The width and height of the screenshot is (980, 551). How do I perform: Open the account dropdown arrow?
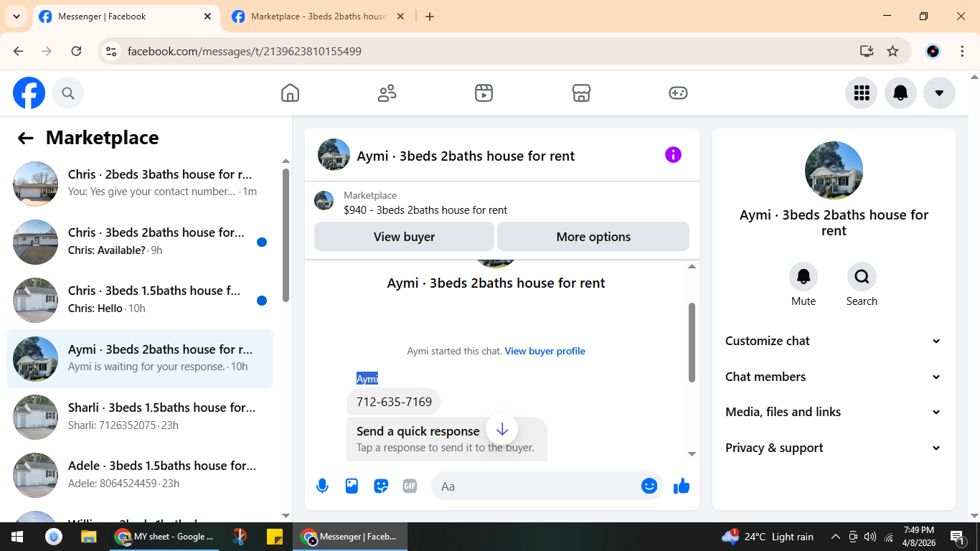[x=939, y=93]
